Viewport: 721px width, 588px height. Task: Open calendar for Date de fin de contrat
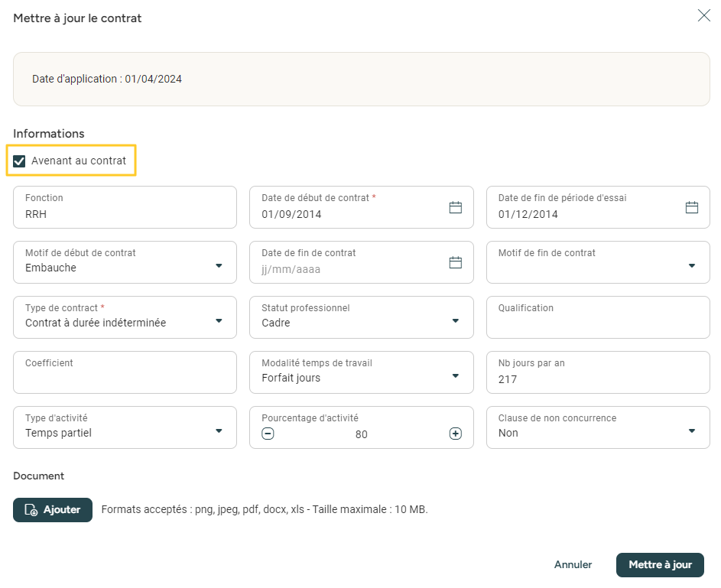click(x=455, y=262)
